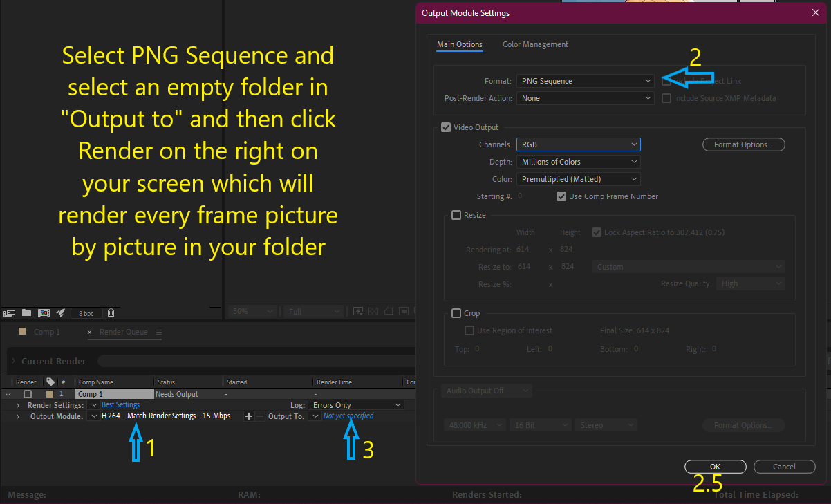Remove output module with the minus icon
Image resolution: width=831 pixels, height=504 pixels.
pyautogui.click(x=260, y=416)
